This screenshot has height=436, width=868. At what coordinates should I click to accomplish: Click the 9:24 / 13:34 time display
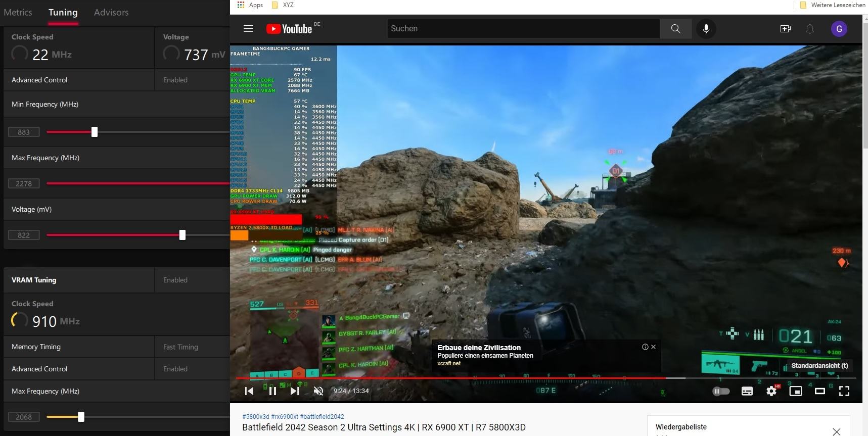click(x=351, y=391)
